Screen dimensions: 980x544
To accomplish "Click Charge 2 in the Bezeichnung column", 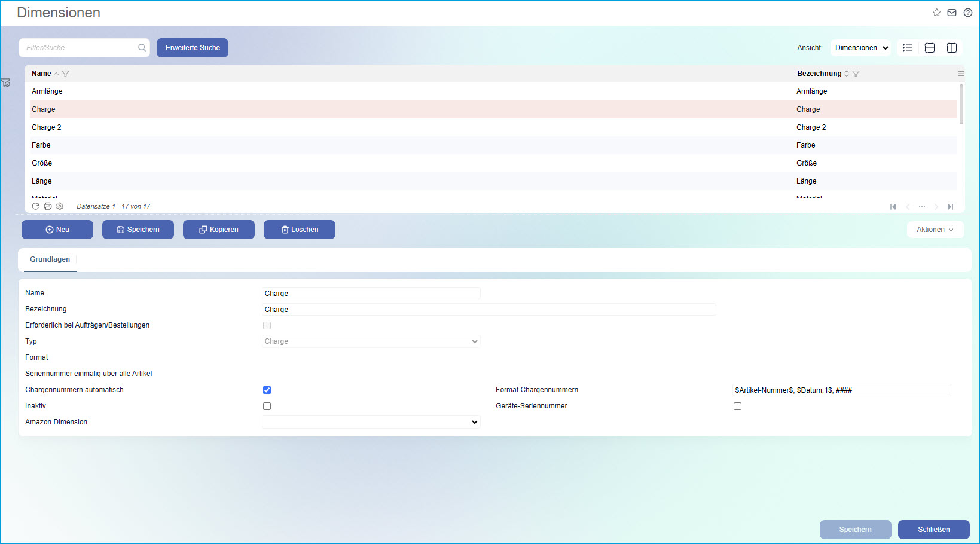I will coord(811,127).
